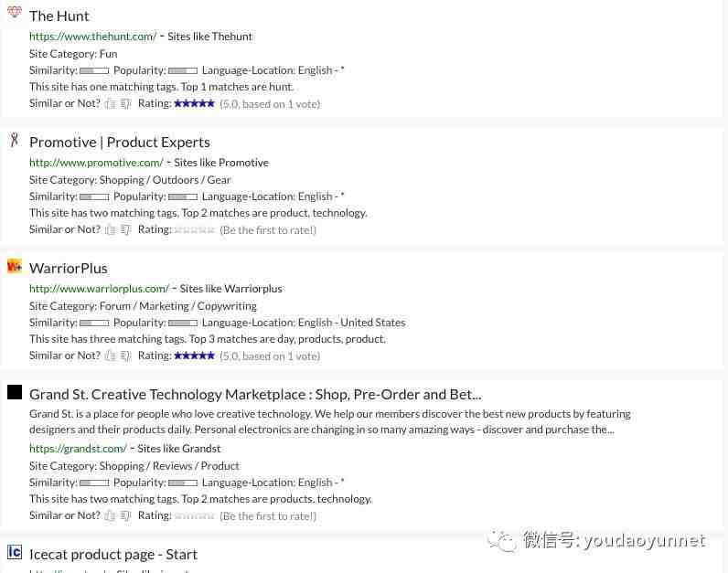Click thumbs down for the WarriorPlus result
The width and height of the screenshot is (728, 573).
click(x=126, y=356)
